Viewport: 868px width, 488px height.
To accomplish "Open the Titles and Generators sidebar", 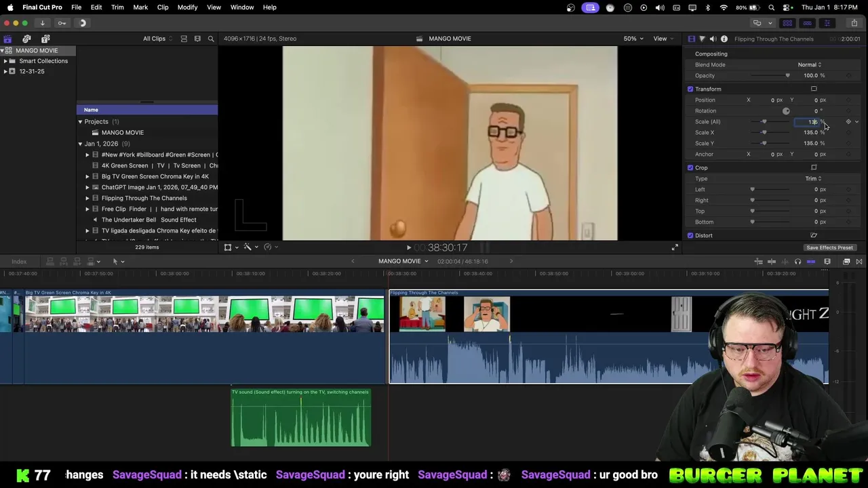I will tap(45, 39).
